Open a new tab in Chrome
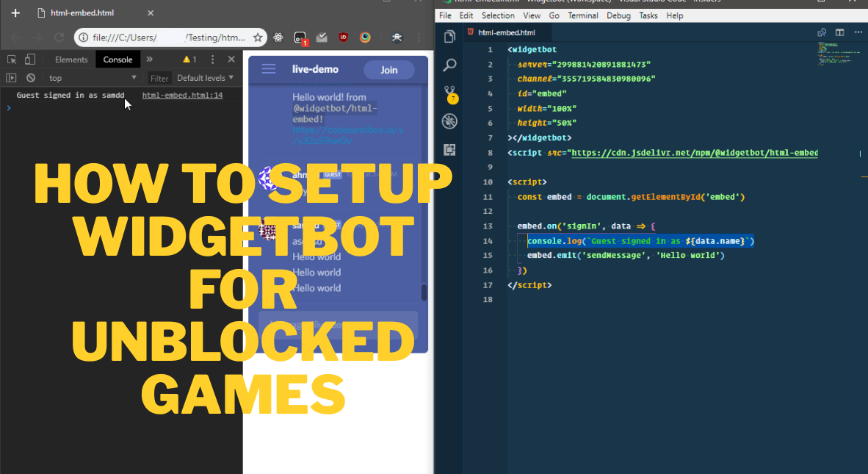The width and height of the screenshot is (868, 474). pyautogui.click(x=15, y=12)
